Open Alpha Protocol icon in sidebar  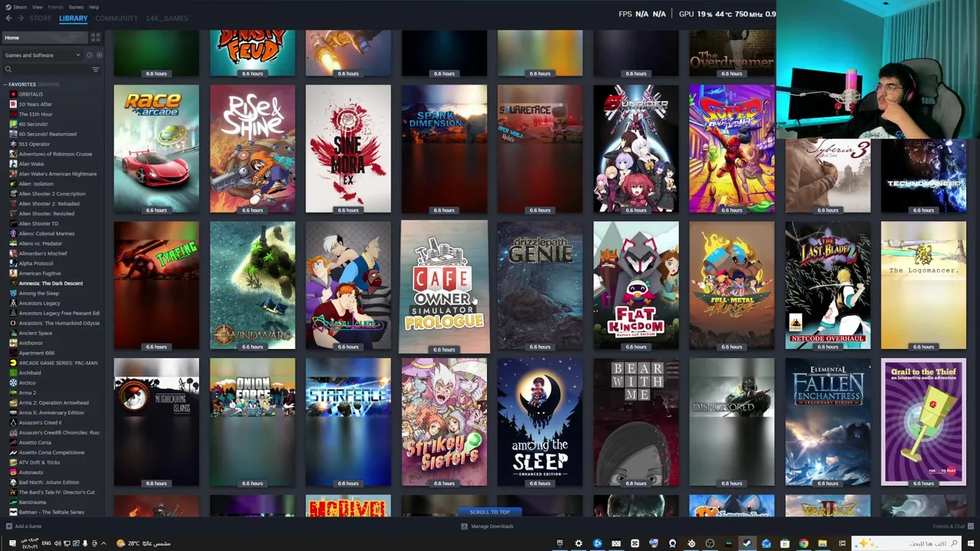coord(13,263)
